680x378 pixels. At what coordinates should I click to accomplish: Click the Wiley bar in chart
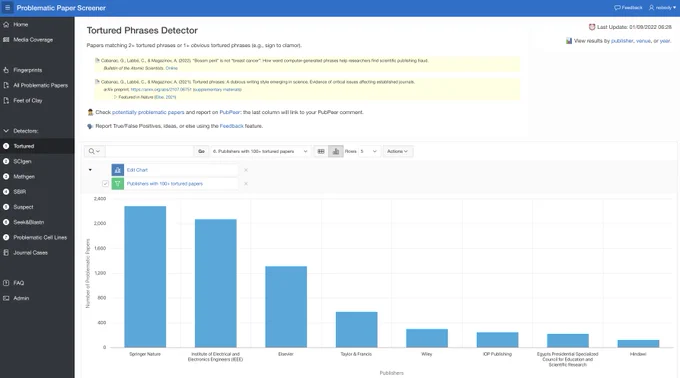click(427, 338)
